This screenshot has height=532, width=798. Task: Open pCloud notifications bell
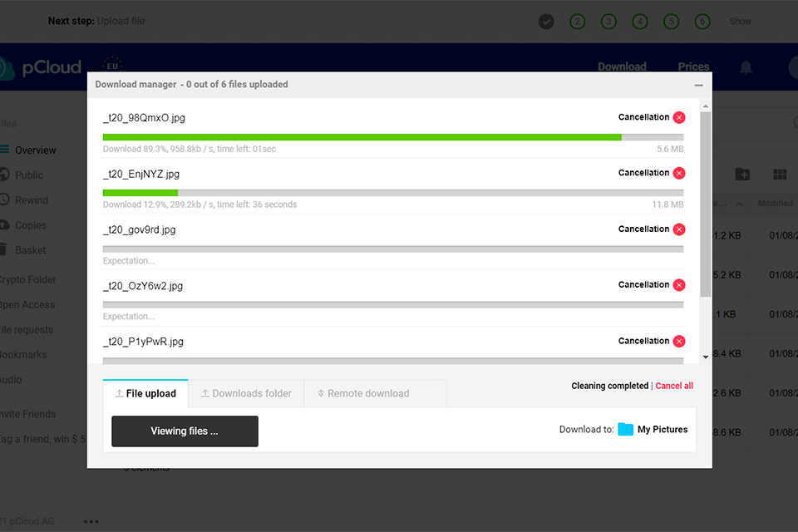(745, 67)
